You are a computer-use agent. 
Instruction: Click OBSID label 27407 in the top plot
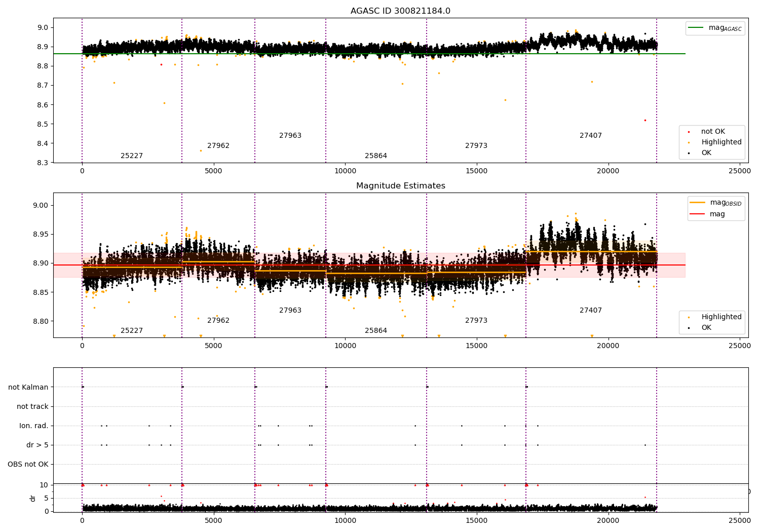coord(591,136)
